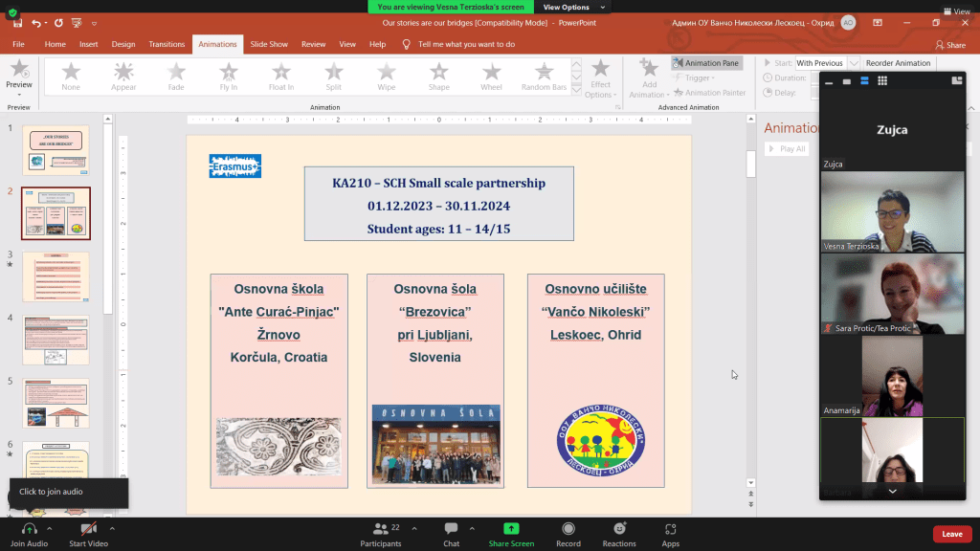980x551 pixels.
Task: Click the Participants icon
Action: point(383,528)
